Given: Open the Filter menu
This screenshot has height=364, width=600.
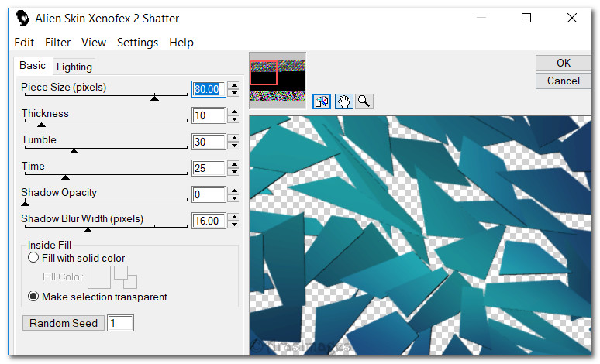Looking at the screenshot, I should [58, 43].
